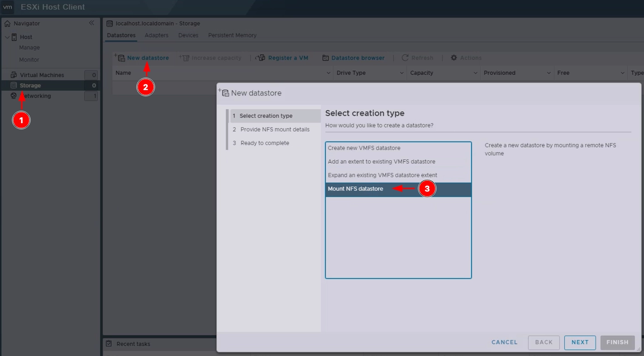
Task: Click the Recent tasks icon
Action: (109, 344)
